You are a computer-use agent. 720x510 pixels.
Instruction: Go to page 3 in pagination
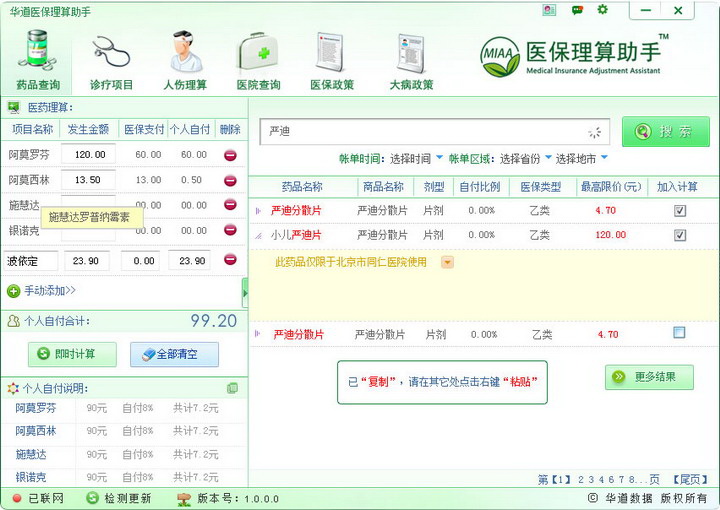click(591, 480)
